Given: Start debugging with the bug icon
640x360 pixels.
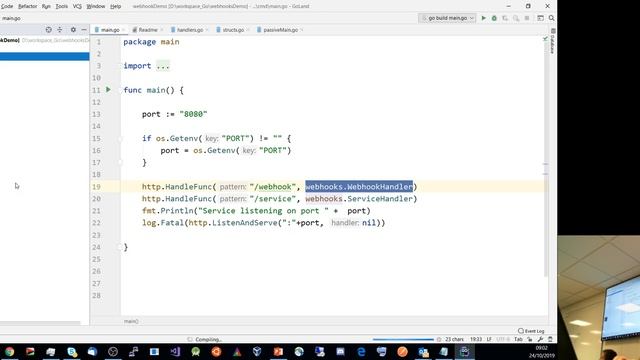Looking at the screenshot, I should click(494, 18).
